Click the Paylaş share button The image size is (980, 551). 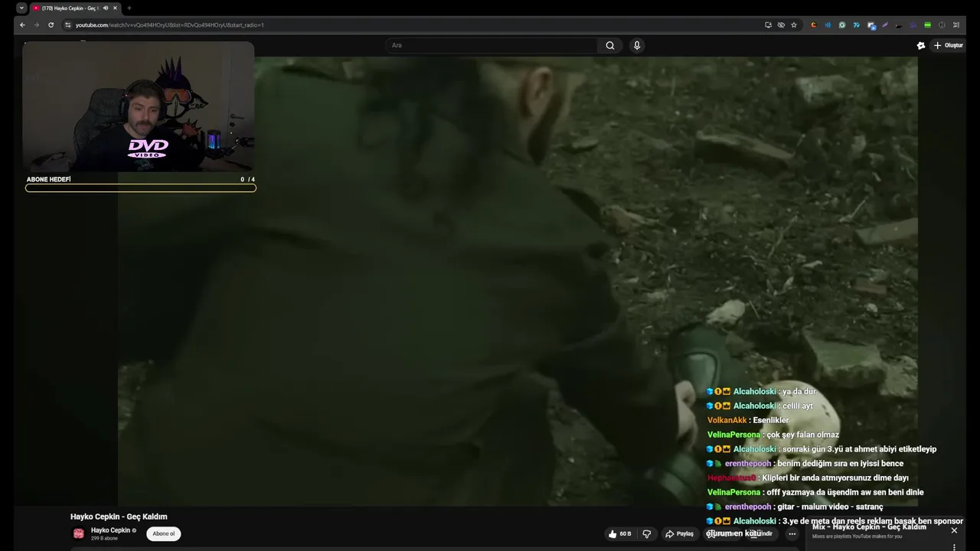[x=679, y=533]
